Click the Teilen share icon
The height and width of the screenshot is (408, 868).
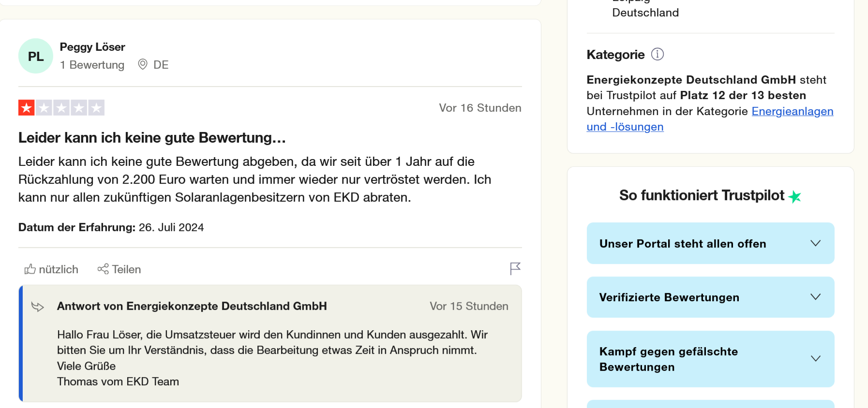pyautogui.click(x=103, y=269)
